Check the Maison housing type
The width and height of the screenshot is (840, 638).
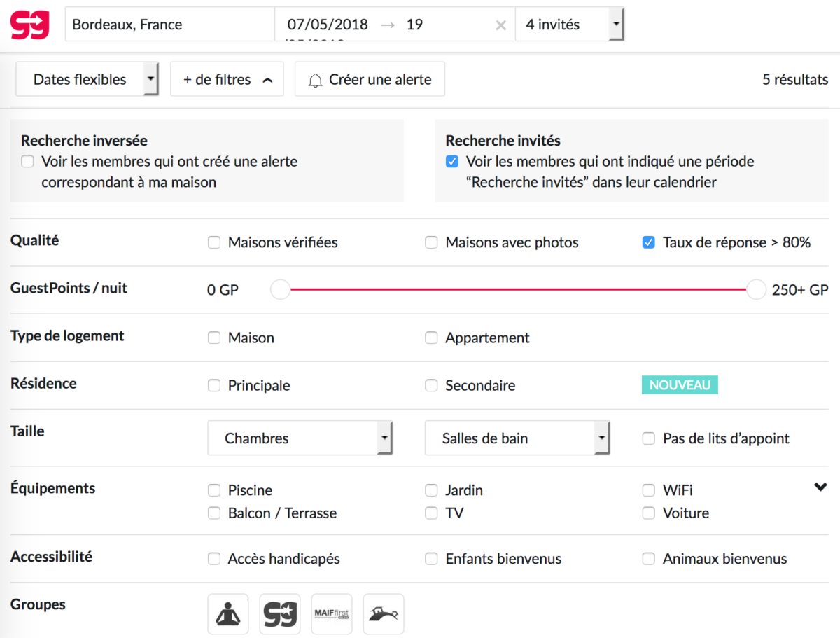point(214,338)
